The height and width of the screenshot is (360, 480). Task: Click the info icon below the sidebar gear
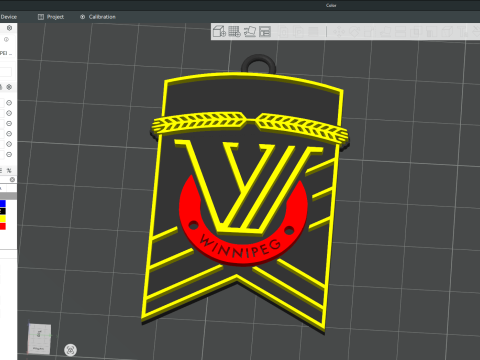tap(6, 39)
